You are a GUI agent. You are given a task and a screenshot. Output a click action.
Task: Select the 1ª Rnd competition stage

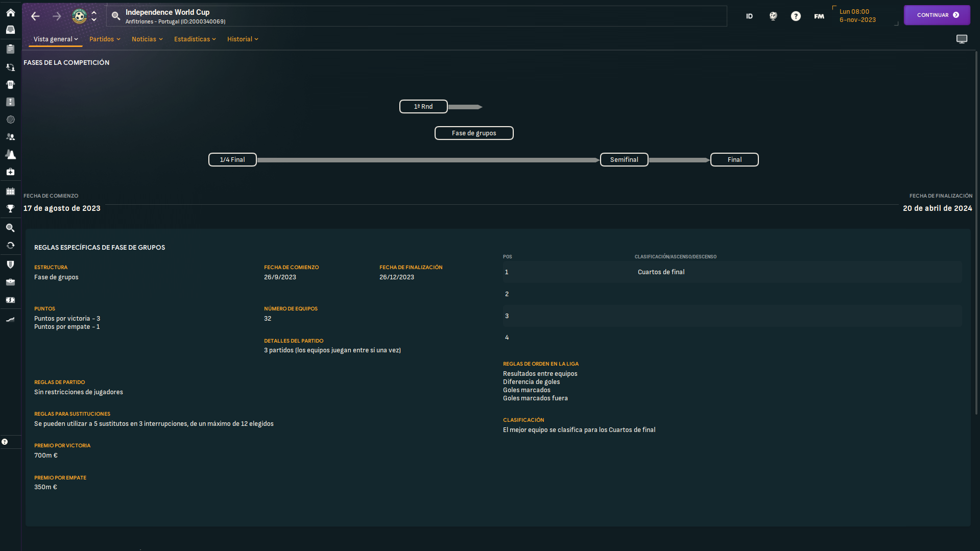pyautogui.click(x=423, y=106)
